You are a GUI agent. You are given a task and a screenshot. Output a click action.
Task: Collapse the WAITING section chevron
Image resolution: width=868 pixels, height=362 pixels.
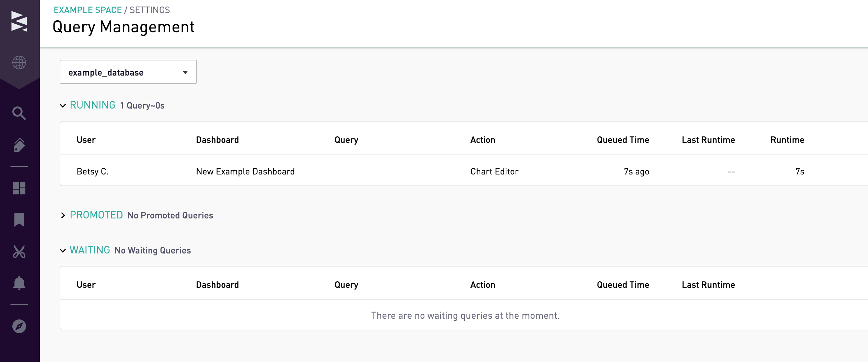point(63,250)
